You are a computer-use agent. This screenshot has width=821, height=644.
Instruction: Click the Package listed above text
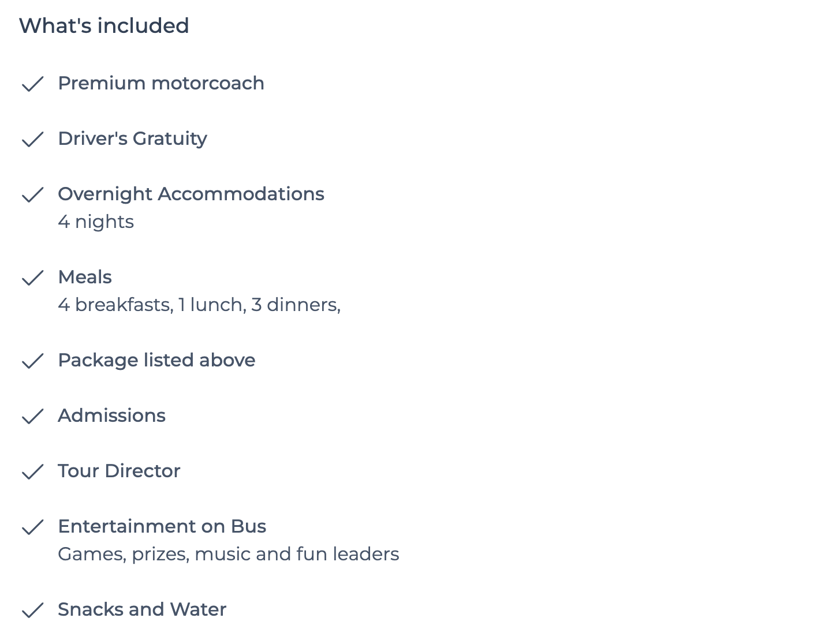coord(156,361)
